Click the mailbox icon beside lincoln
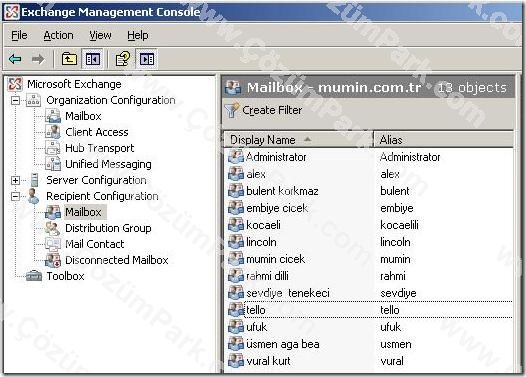Viewport: 526px width, 377px height. click(x=236, y=242)
